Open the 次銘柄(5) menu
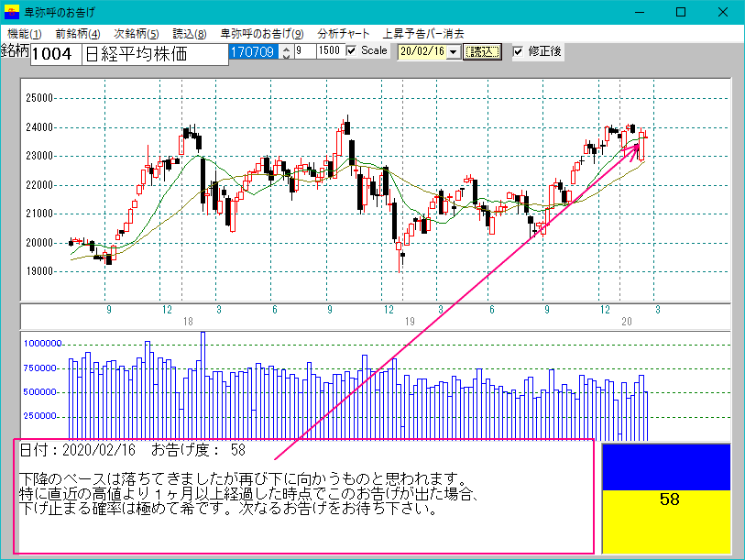 coord(137,34)
